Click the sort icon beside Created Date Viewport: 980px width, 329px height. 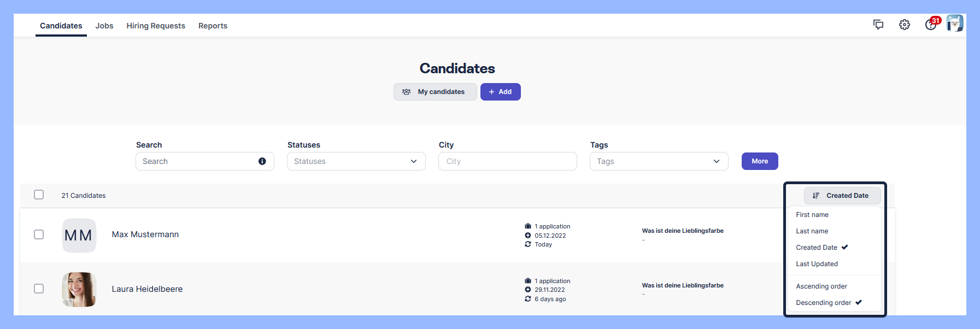[816, 196]
